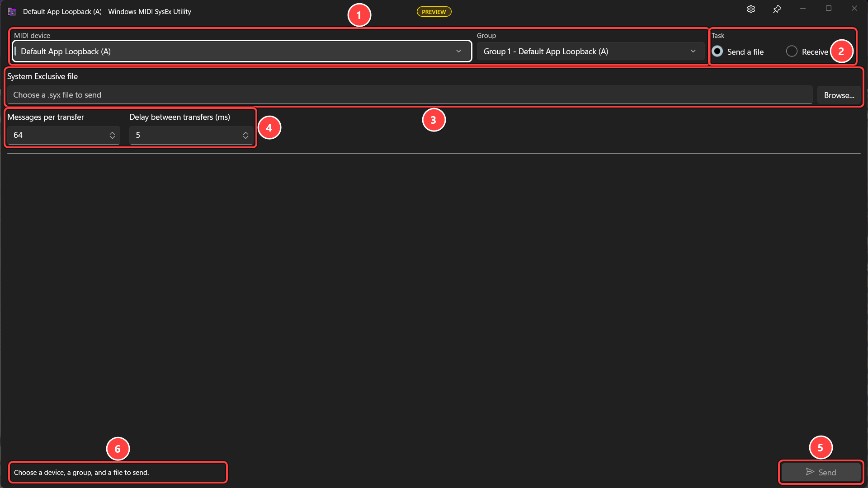The height and width of the screenshot is (488, 868).
Task: Minimize the SysEx Utility window
Action: (x=803, y=9)
